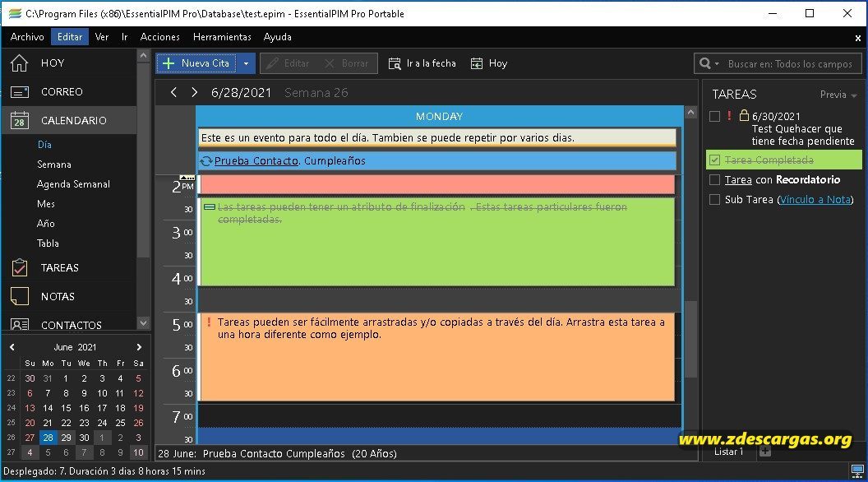Screen dimensions: 868x482
Task: Show previous month in mini calendar
Action: click(12, 347)
